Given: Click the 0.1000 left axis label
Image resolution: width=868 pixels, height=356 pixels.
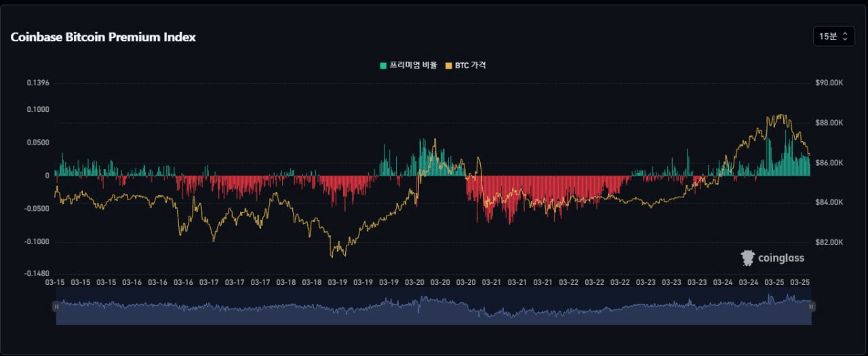Looking at the screenshot, I should [x=38, y=109].
